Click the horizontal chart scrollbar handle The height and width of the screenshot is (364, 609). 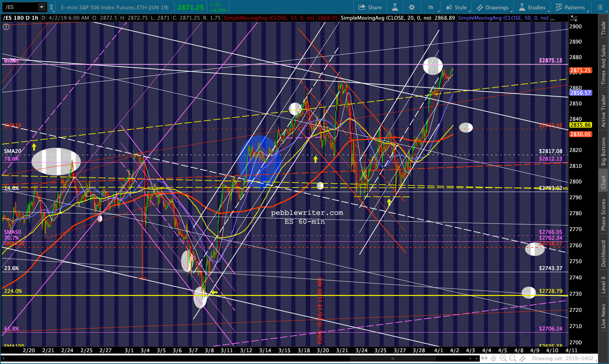coord(393,358)
